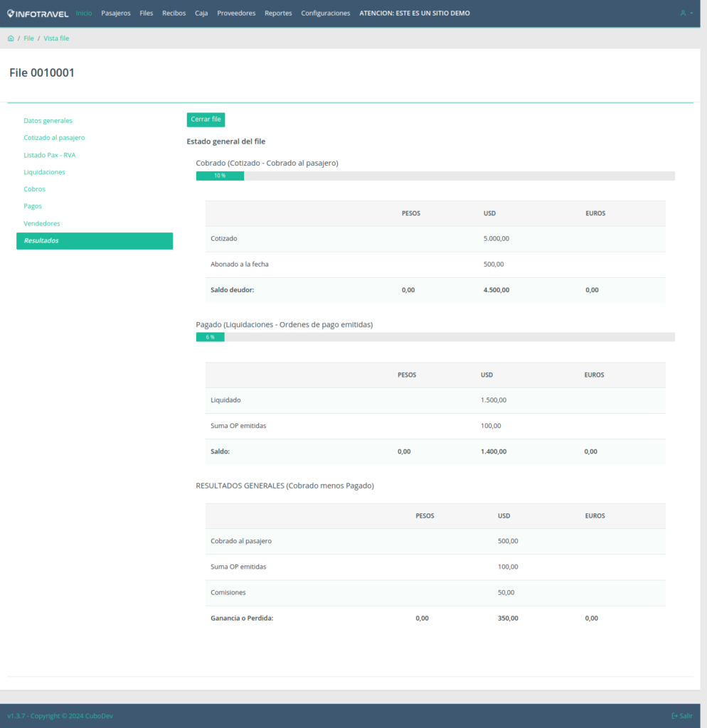707x728 pixels.
Task: Click the Estado general del file heading
Action: click(225, 141)
